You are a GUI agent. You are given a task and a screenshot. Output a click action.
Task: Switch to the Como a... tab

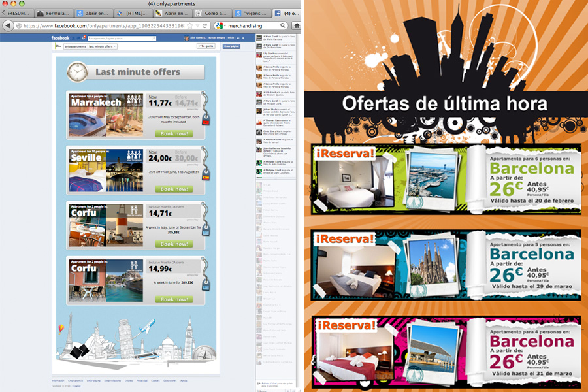(211, 13)
